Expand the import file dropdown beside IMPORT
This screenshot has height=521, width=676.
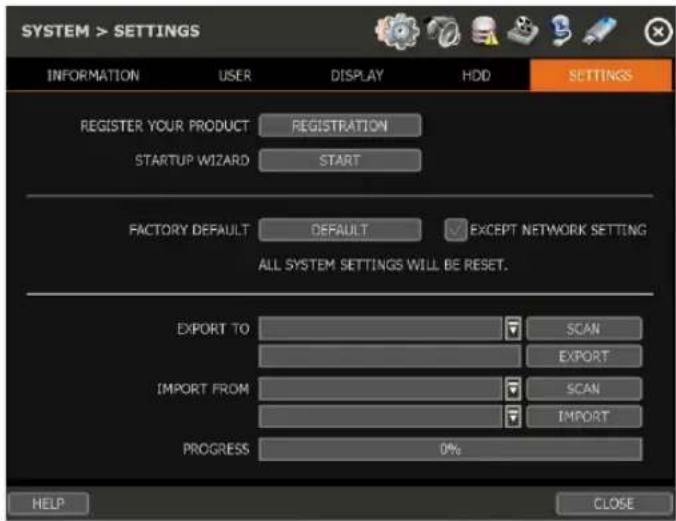click(x=513, y=417)
